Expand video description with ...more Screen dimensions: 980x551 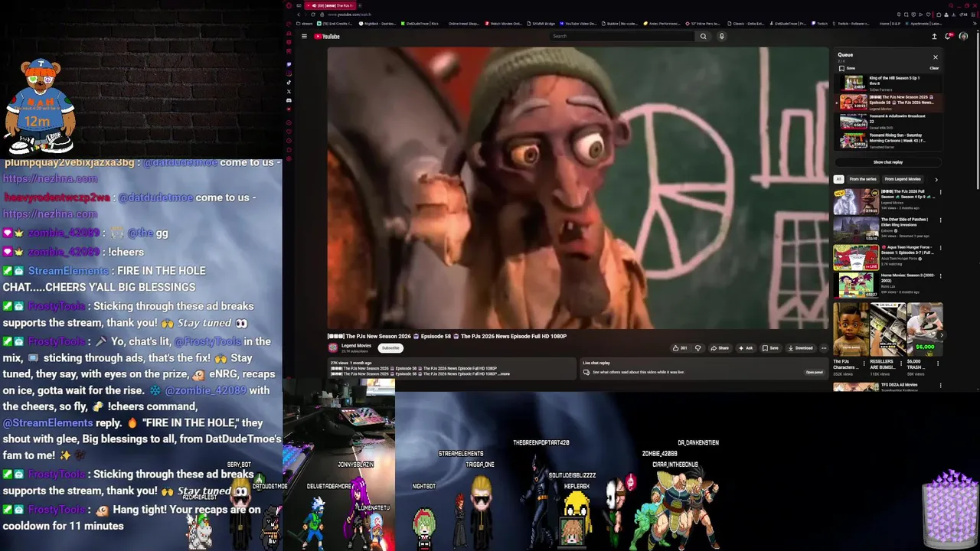[504, 373]
